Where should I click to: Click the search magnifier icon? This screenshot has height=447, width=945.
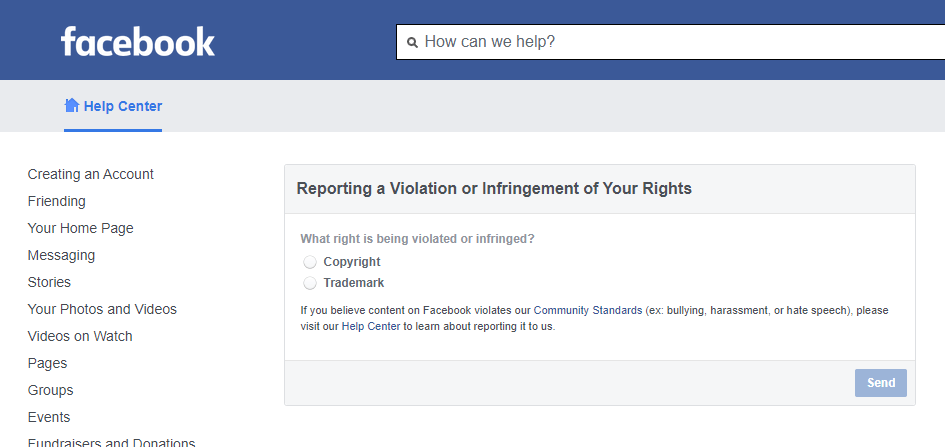tap(412, 42)
